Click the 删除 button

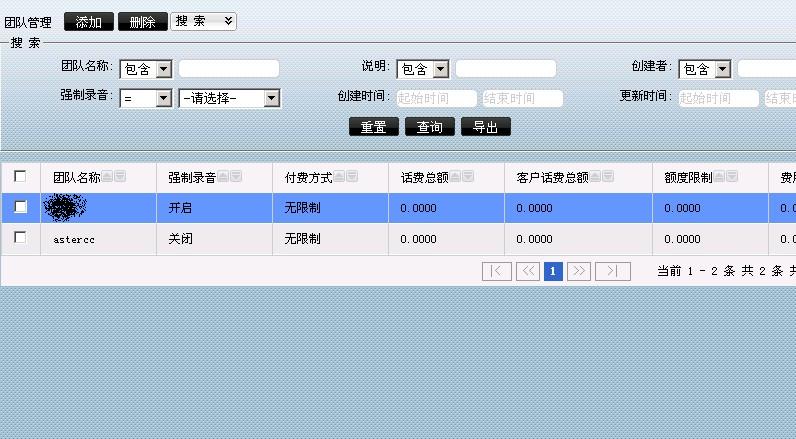(x=143, y=22)
